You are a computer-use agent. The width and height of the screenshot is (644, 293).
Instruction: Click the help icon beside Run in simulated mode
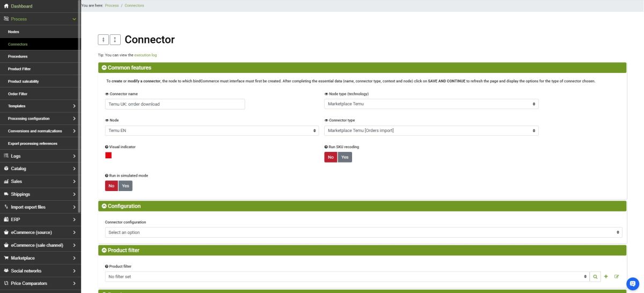pyautogui.click(x=107, y=175)
